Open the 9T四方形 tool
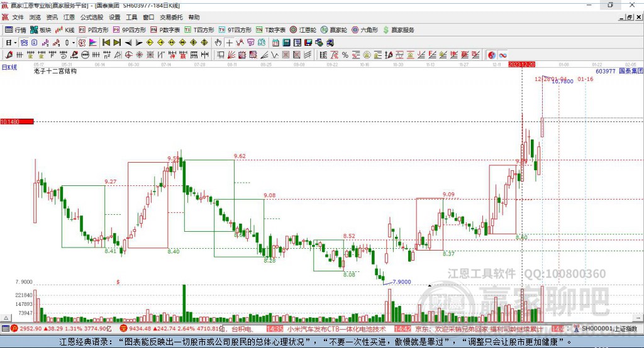Screen dimensions: 644x348 [235, 30]
